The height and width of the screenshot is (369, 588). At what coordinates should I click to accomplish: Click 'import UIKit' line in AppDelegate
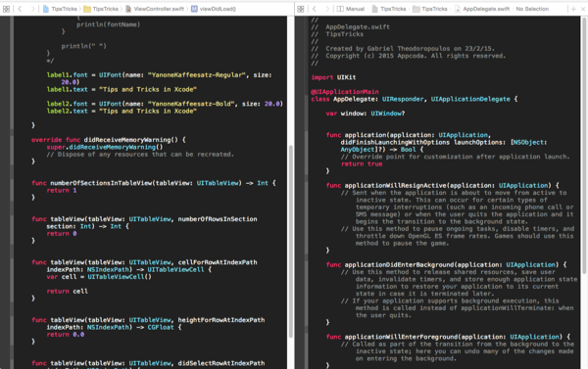point(333,77)
